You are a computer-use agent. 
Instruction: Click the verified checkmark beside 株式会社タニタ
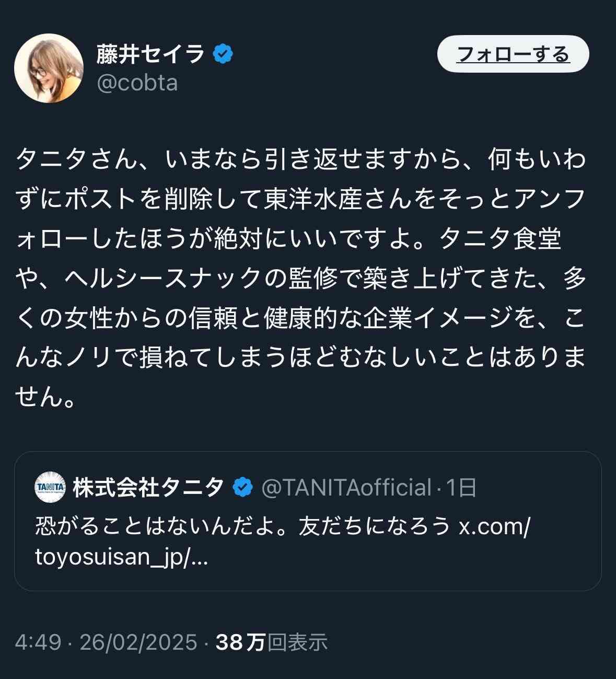pyautogui.click(x=241, y=486)
